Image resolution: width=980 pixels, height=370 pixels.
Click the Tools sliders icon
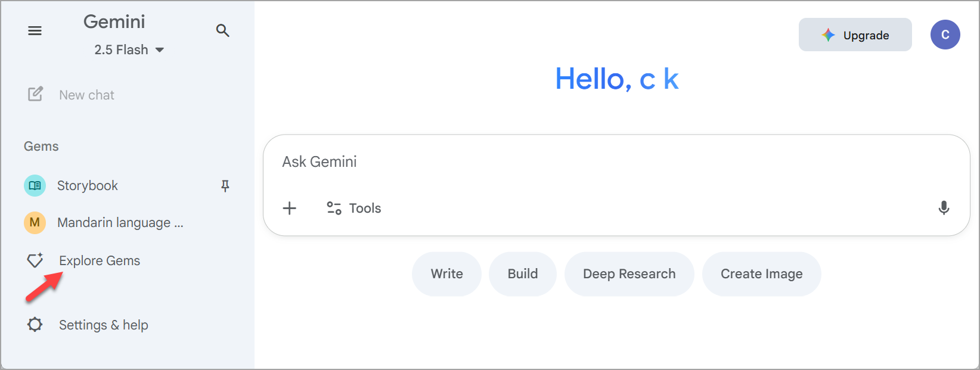(334, 208)
